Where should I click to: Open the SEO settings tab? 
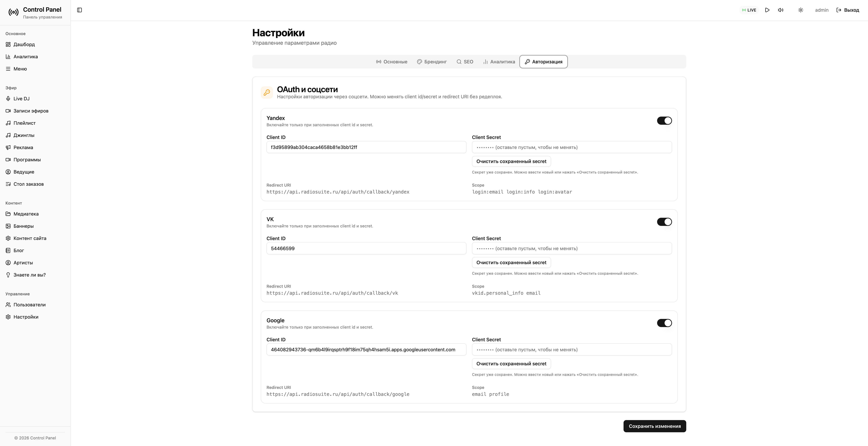465,62
